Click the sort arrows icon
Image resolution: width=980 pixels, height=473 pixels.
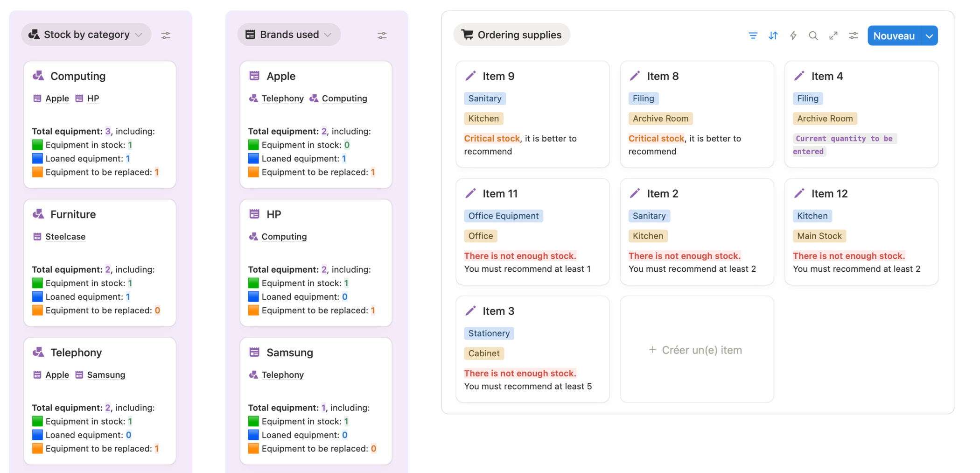click(773, 35)
